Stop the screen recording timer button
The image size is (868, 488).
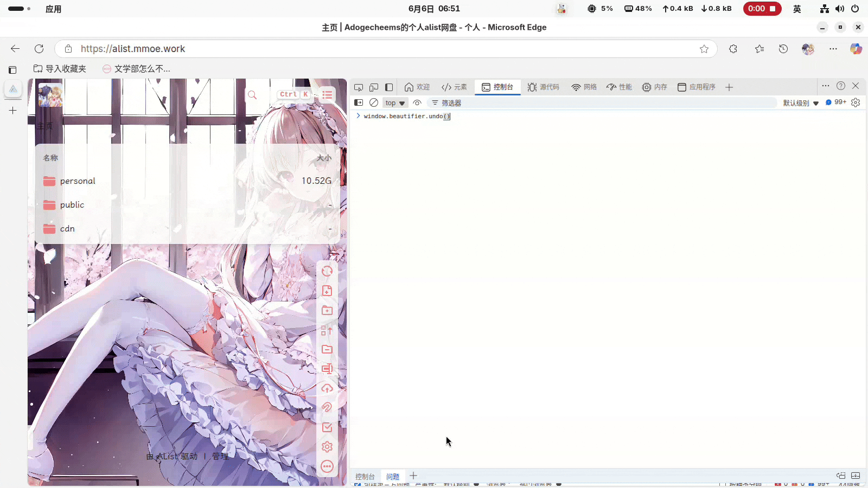pos(762,9)
